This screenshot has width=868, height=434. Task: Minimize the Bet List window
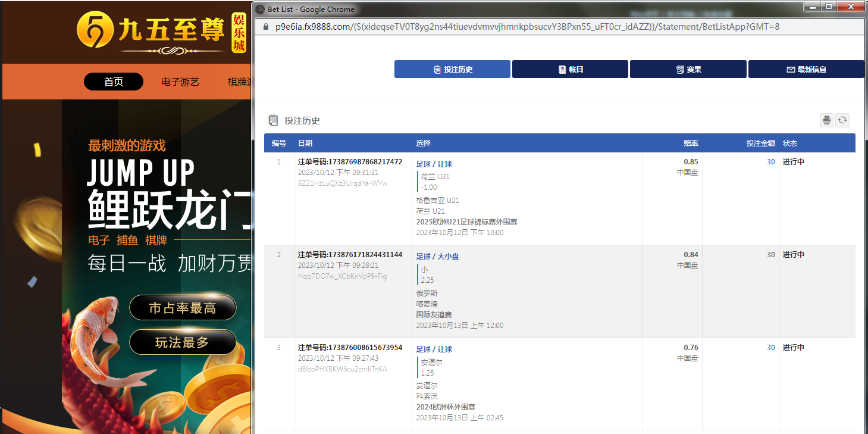click(x=811, y=7)
